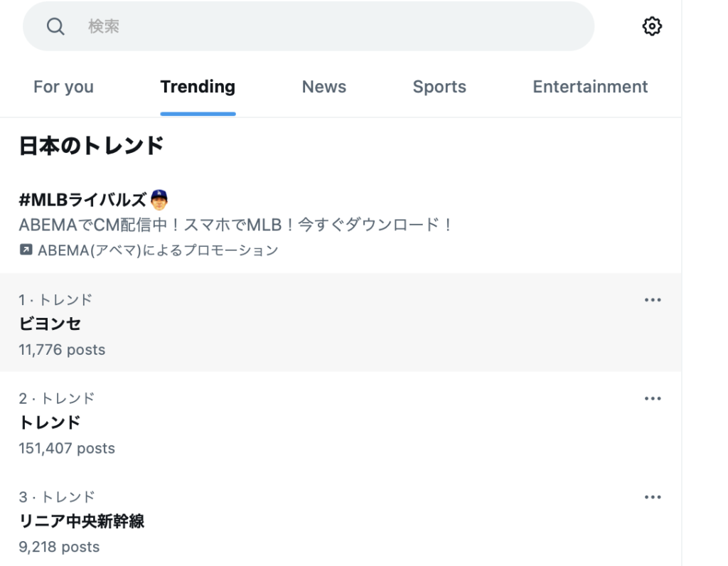Click the baseball player emoji beside #MLBライバルズ

160,199
